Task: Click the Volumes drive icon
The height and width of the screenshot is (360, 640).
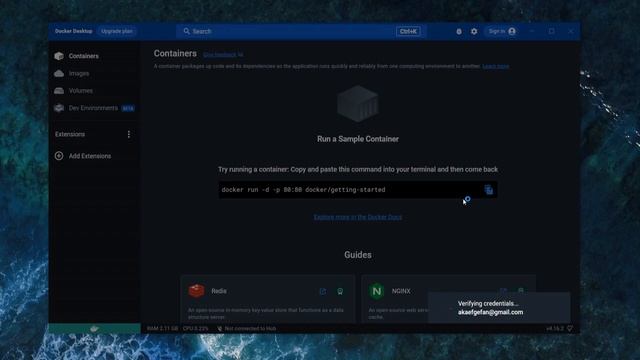Action: pyautogui.click(x=59, y=91)
